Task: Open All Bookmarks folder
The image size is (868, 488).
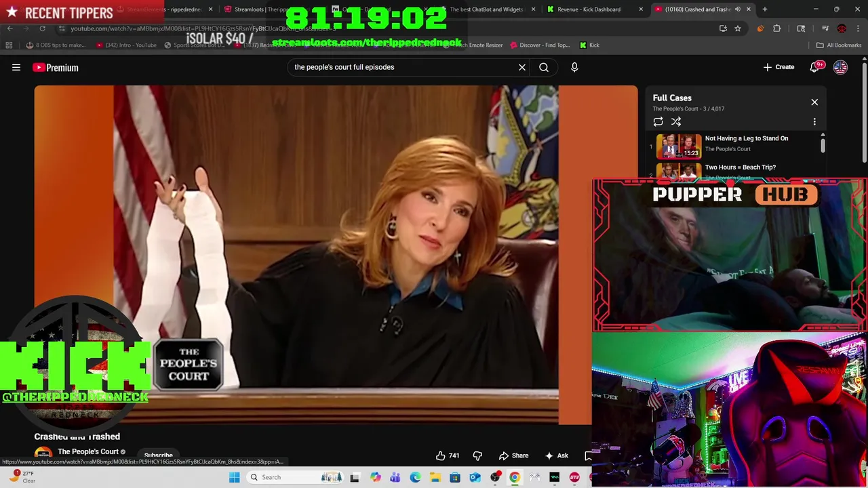Action: pos(839,45)
